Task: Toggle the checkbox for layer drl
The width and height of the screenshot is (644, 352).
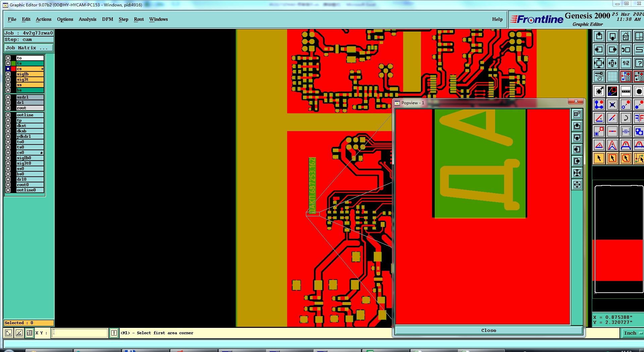Action: [8, 103]
